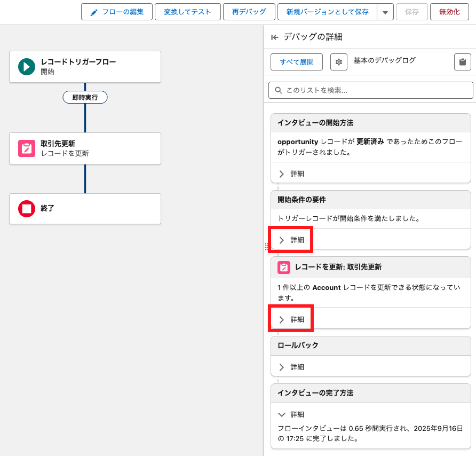Click pink icon in レコードを更新 log header
Image resolution: width=476 pixels, height=456 pixels.
[283, 268]
